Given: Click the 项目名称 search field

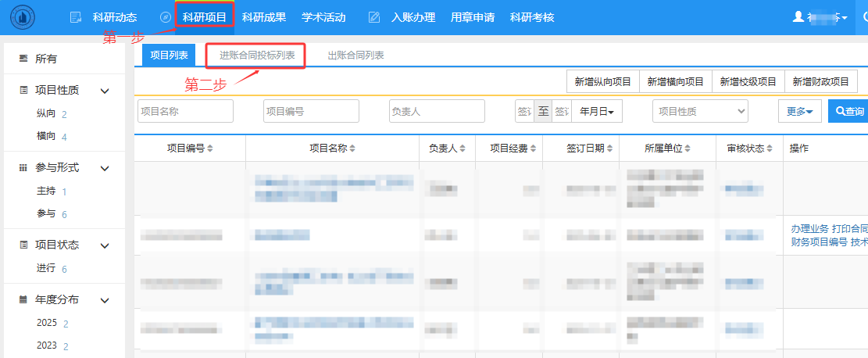Looking at the screenshot, I should click(185, 112).
